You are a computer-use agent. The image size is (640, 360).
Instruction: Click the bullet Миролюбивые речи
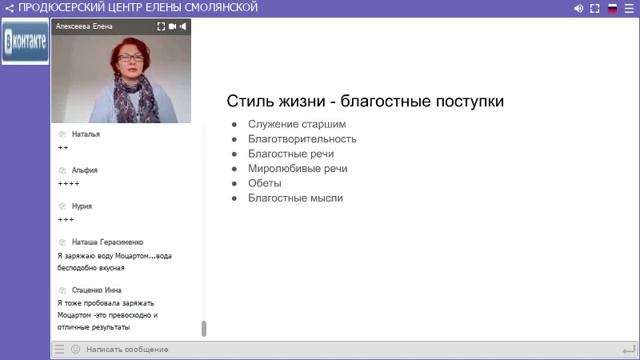[x=298, y=169]
